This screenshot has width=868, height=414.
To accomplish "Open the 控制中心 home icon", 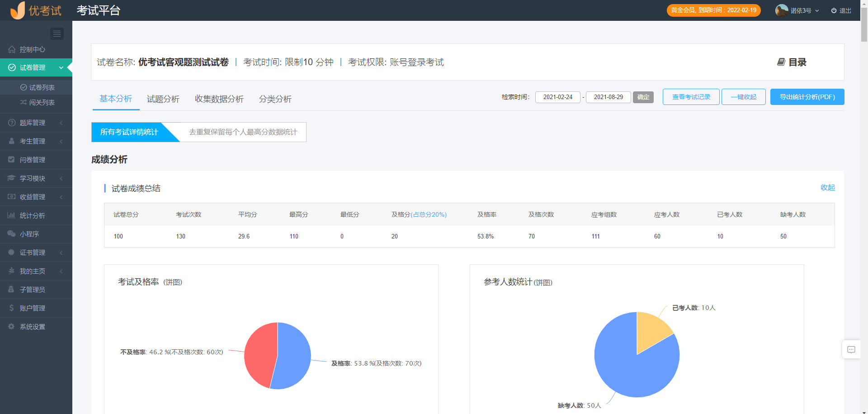I will pyautogui.click(x=12, y=49).
